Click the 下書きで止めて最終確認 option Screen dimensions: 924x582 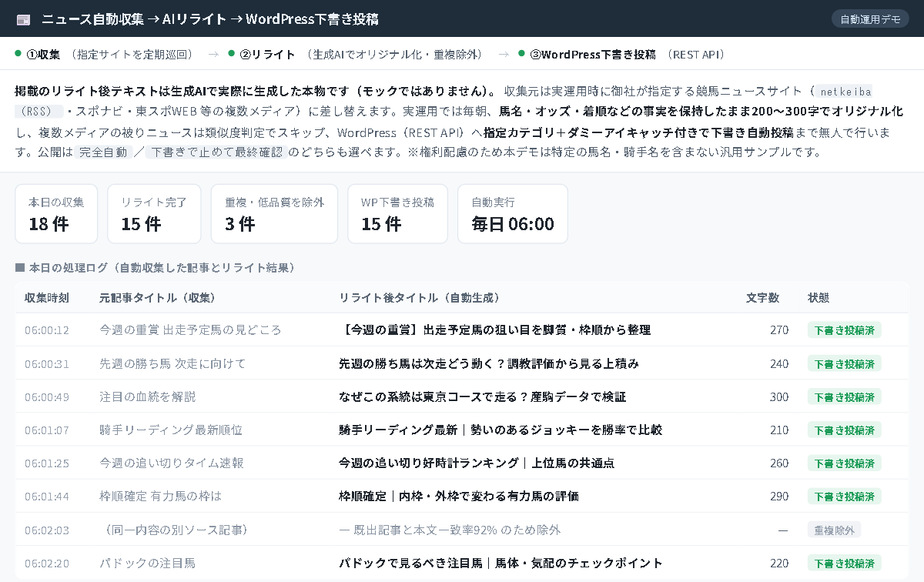(217, 152)
